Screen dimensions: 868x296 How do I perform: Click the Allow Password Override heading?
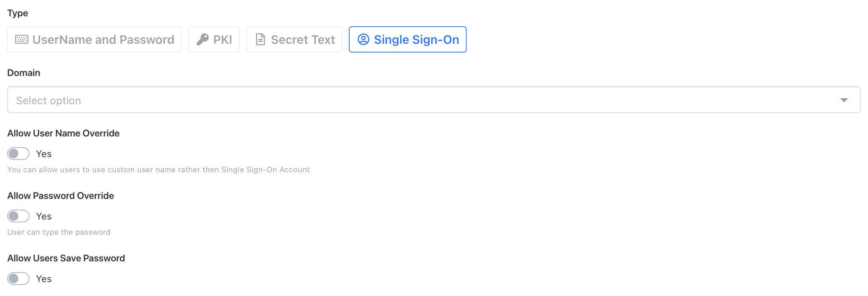tap(61, 196)
